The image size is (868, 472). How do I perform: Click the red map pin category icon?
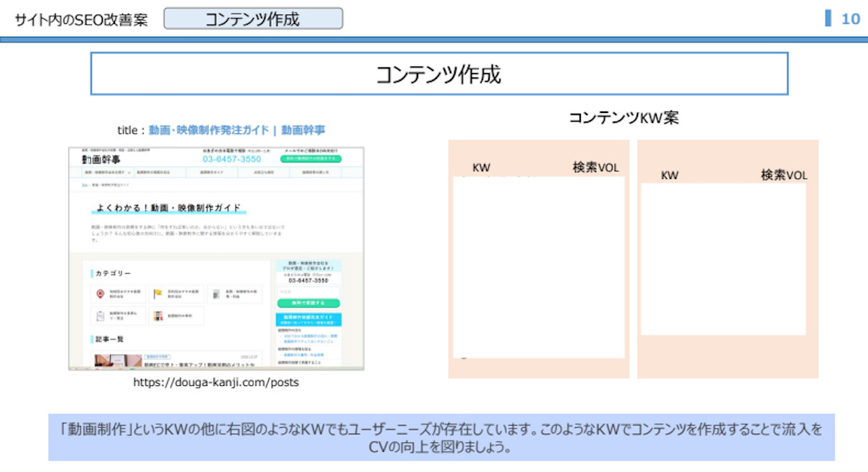coord(100,295)
